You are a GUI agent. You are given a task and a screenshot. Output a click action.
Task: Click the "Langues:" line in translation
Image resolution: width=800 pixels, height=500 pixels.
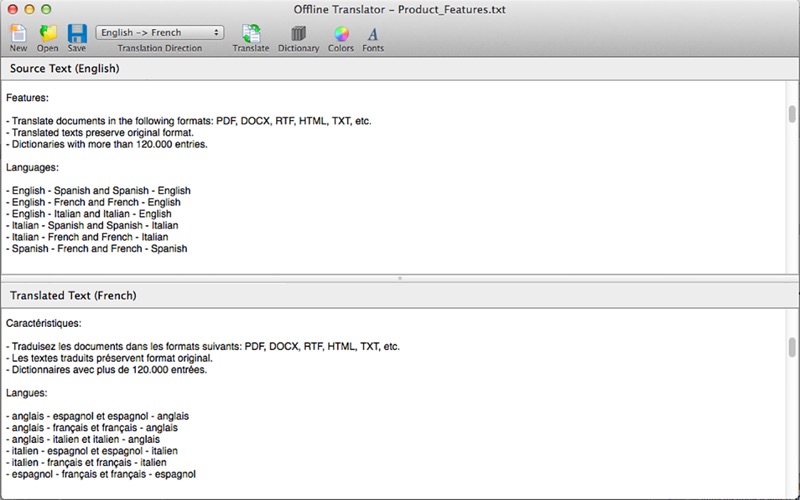tap(27, 393)
